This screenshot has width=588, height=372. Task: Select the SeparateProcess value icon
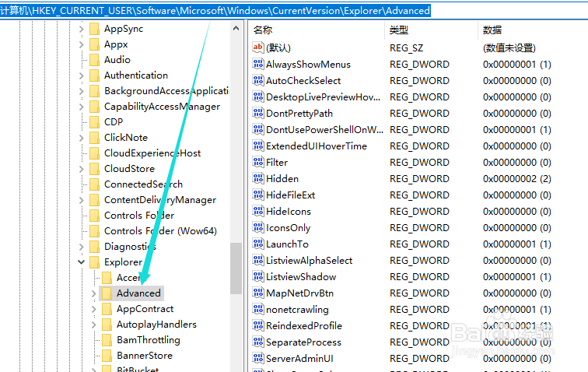coord(258,342)
